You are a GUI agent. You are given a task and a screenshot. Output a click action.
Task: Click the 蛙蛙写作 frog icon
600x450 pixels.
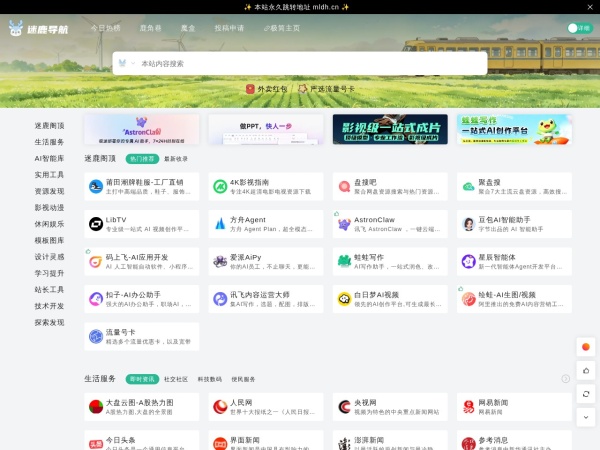tap(344, 261)
